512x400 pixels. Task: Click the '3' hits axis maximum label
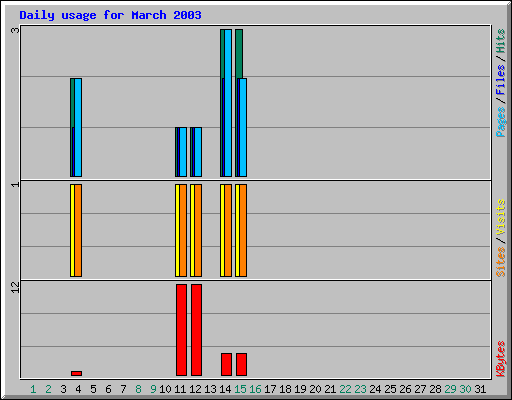click(x=15, y=30)
